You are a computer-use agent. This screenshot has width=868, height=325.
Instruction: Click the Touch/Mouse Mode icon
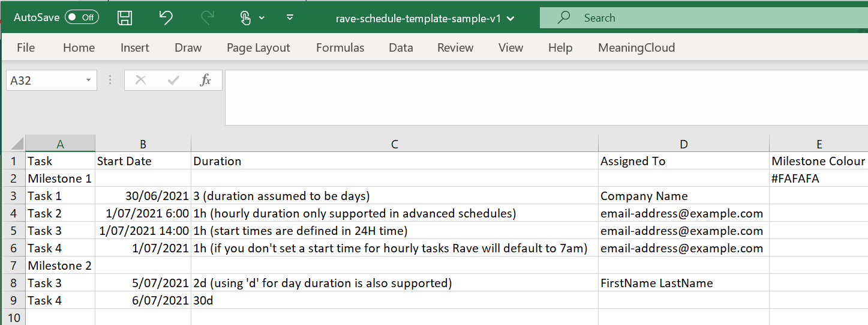tap(245, 18)
